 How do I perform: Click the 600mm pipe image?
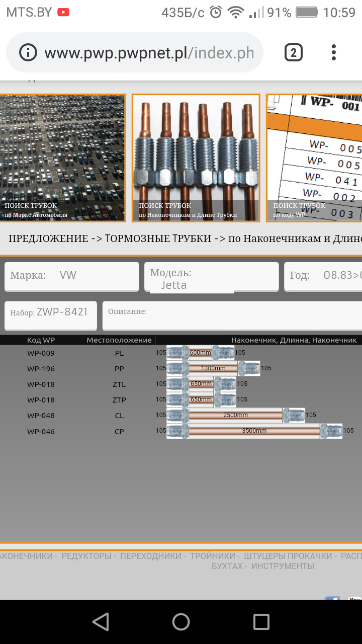(200, 353)
